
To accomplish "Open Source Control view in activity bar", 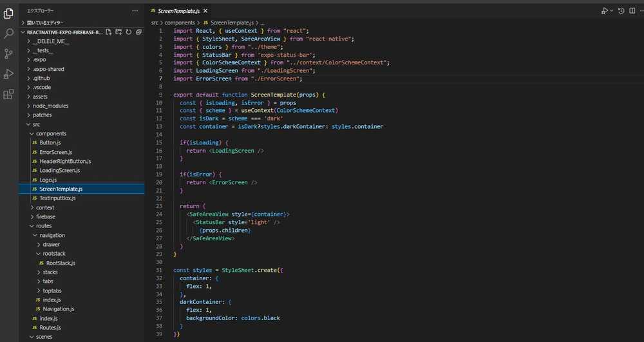I will click(8, 53).
